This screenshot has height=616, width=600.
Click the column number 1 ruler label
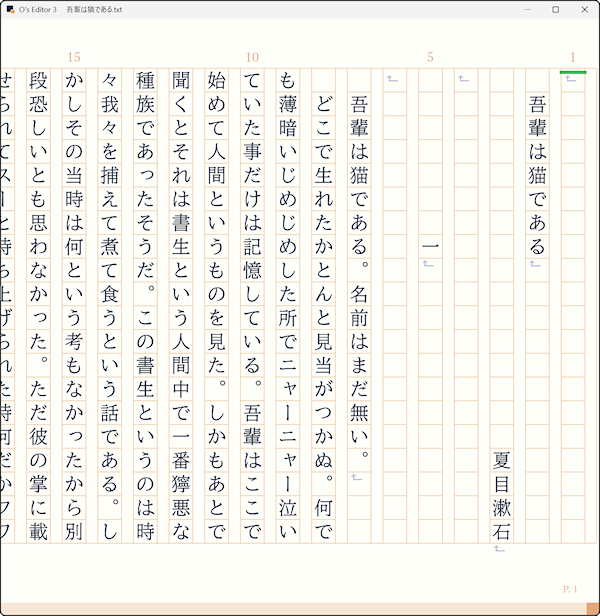(x=573, y=58)
